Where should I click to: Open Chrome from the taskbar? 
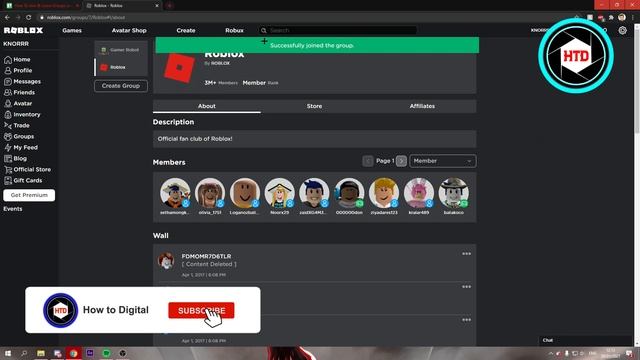(x=73, y=353)
